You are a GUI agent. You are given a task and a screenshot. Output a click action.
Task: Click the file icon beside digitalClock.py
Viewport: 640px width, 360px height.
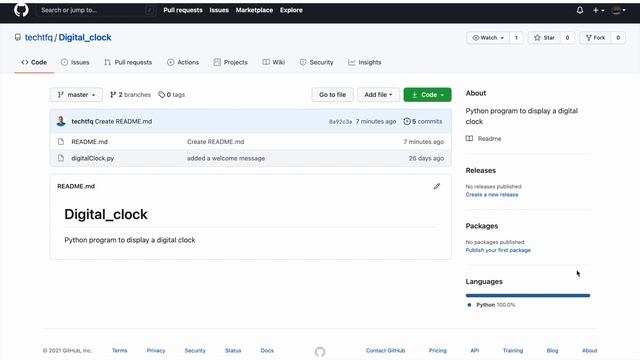pos(61,158)
